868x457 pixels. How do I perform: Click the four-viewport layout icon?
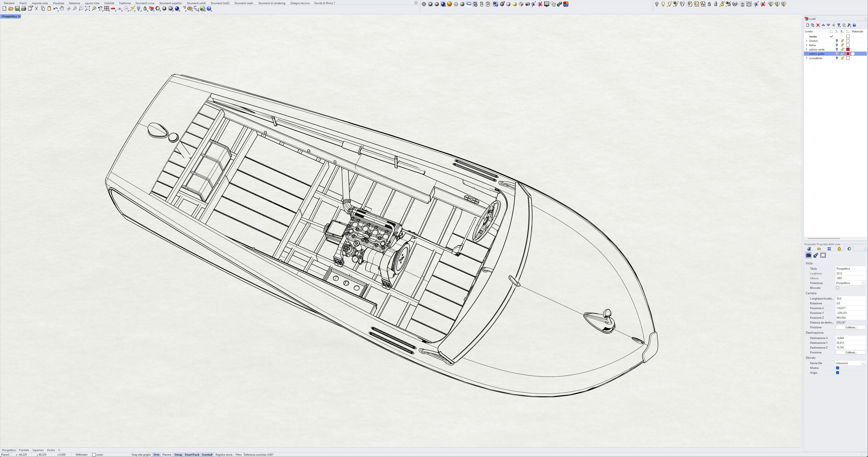point(107,8)
